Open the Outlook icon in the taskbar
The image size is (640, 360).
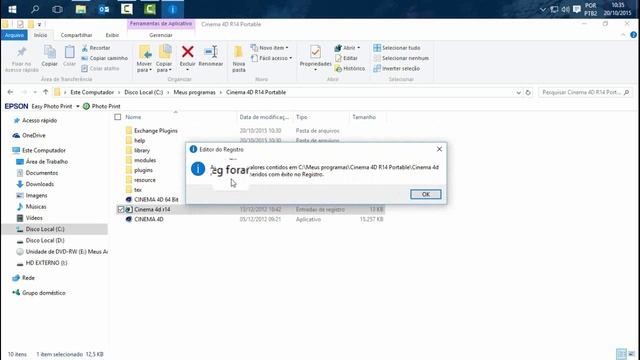[x=104, y=9]
